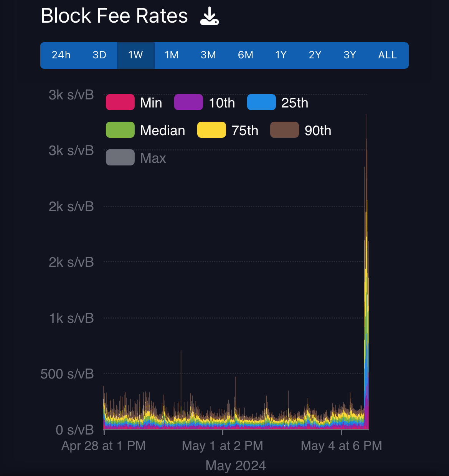This screenshot has width=449, height=476.
Task: Click the Block Fee Rates heading
Action: coord(114,16)
